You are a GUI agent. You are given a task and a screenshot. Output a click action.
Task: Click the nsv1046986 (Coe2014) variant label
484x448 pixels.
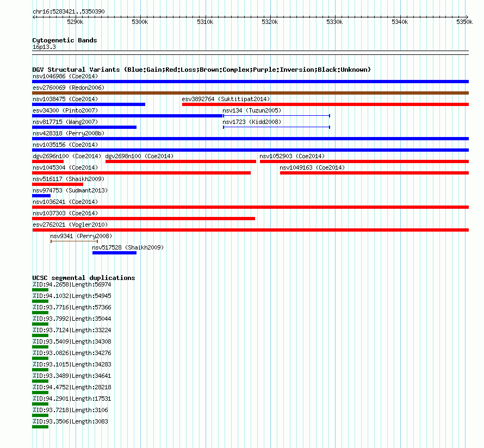[x=65, y=76]
